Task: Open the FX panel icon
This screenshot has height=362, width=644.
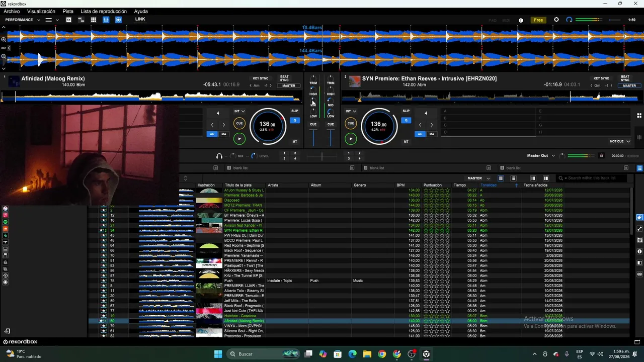Action: 69,20
